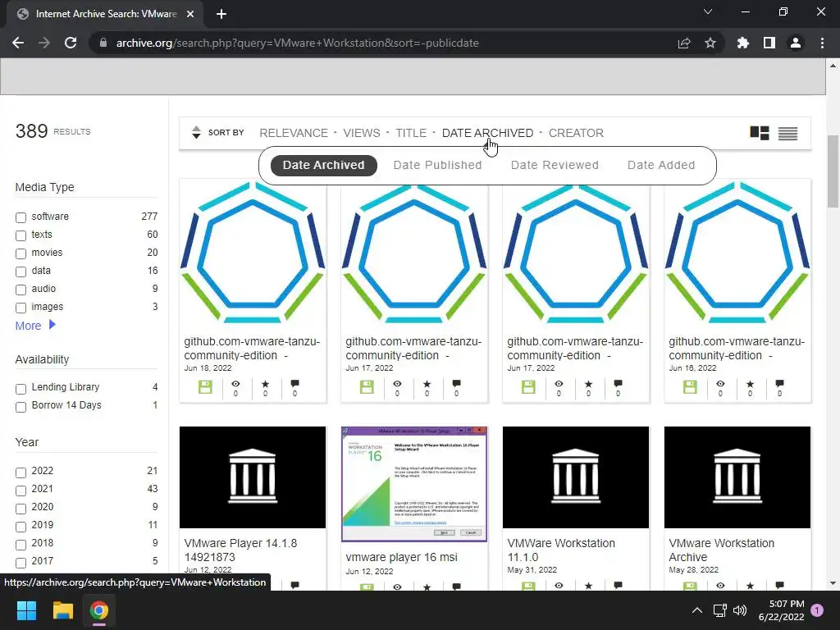Click views eye icon of Jun 18 tanzu item

tap(235, 384)
